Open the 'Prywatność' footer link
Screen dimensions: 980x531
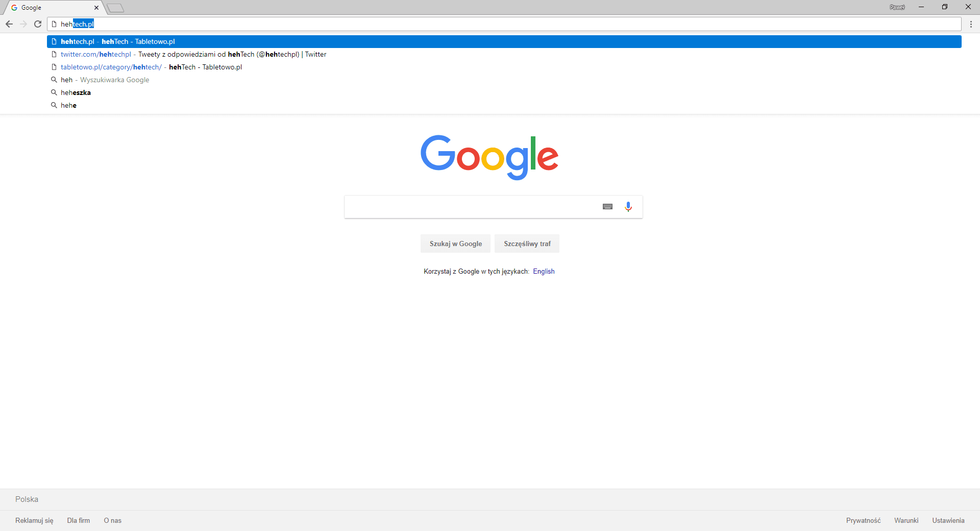pyautogui.click(x=863, y=520)
